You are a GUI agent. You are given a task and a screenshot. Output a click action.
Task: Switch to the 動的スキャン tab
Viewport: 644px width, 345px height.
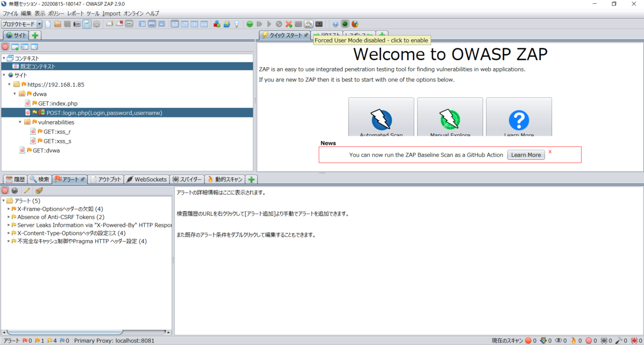pyautogui.click(x=224, y=179)
